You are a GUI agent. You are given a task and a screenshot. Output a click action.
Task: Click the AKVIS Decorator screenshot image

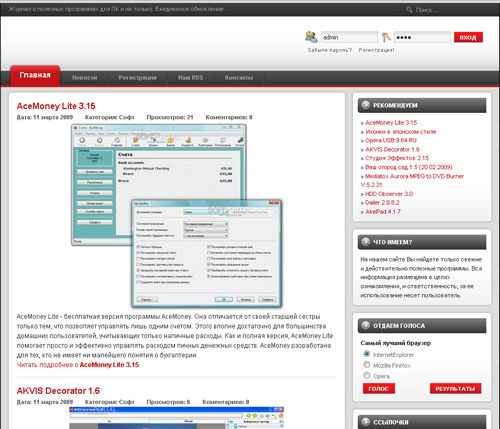177,418
